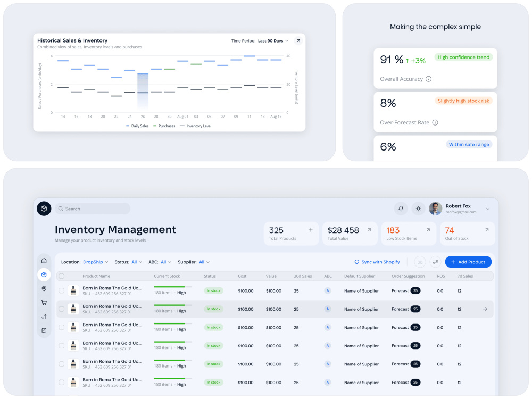Image resolution: width=532 pixels, height=399 pixels.
Task: Check the fourth product row checkbox
Action: (61, 346)
